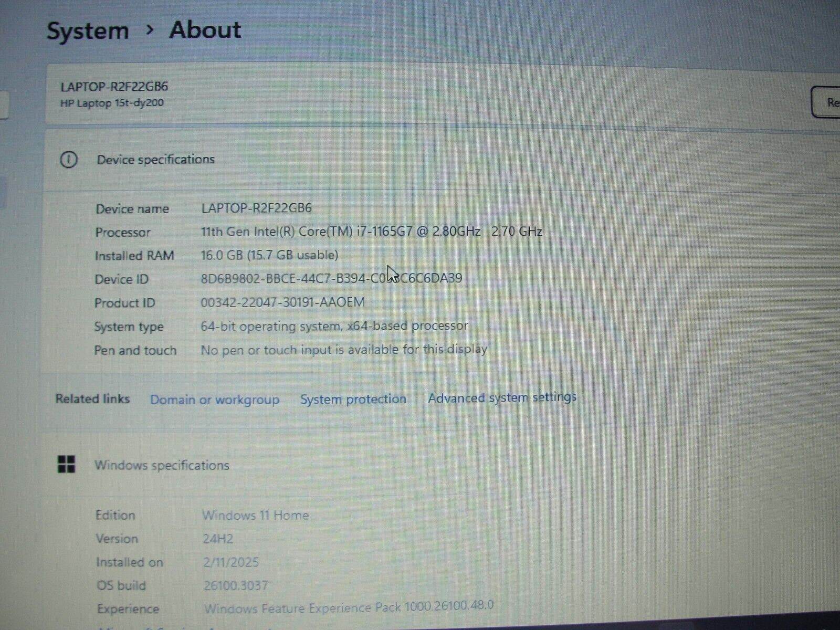Click the Installed RAM 16.0 GB value
Image resolution: width=840 pixels, height=630 pixels.
coord(269,255)
